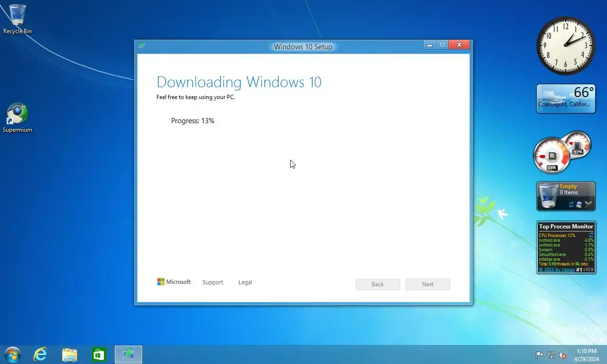607x364 pixels.
Task: Click the refresh arrows in recycle bin gadget
Action: point(571,205)
